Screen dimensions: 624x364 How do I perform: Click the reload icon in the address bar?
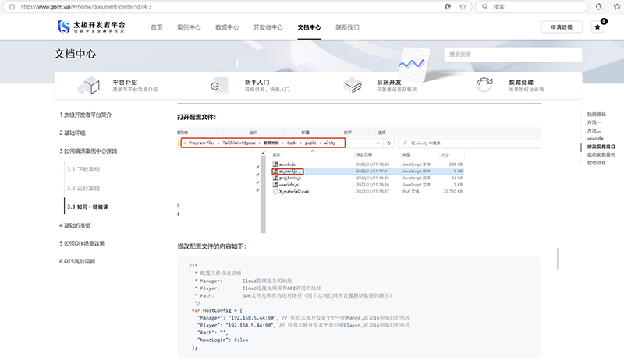tap(448, 7)
